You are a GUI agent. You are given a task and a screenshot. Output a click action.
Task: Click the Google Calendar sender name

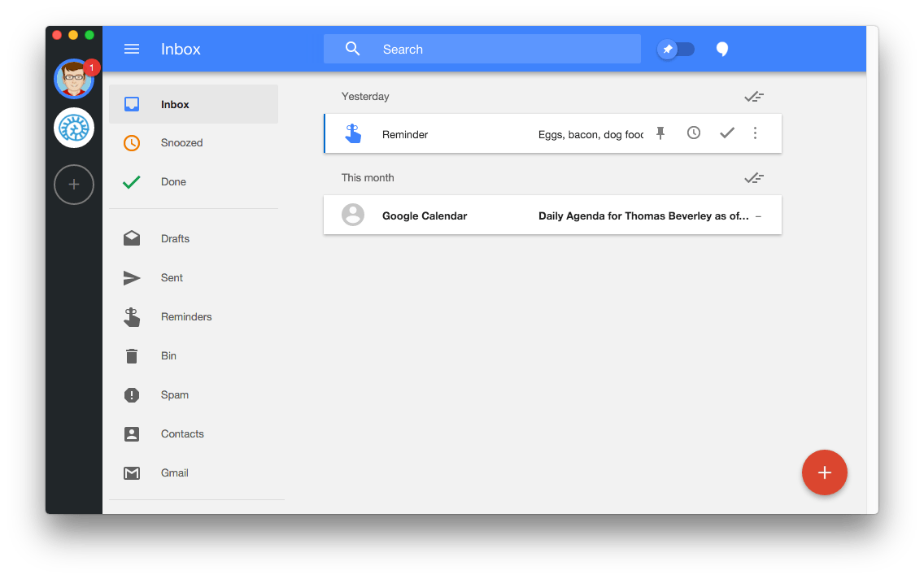[425, 216]
